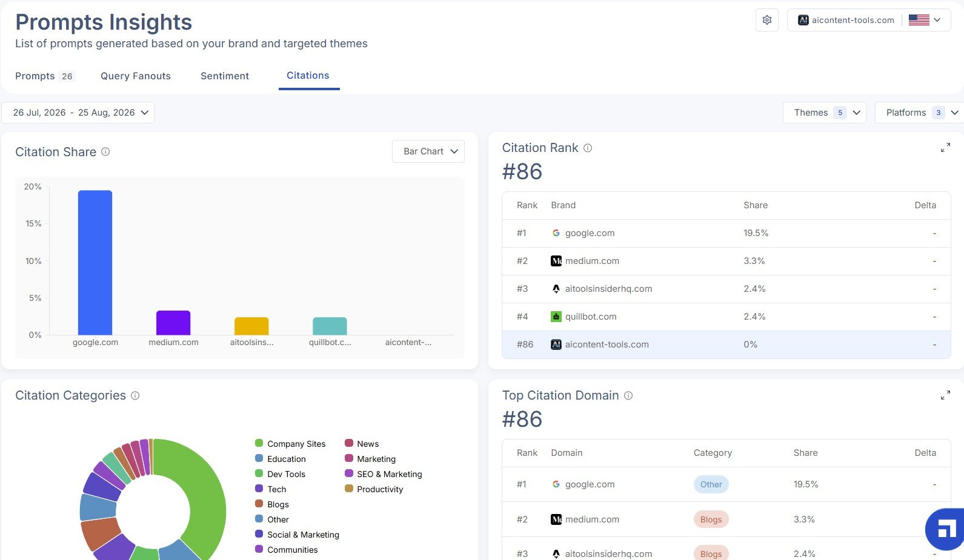Image resolution: width=964 pixels, height=560 pixels.
Task: Click the teal quillbot bar in chart
Action: click(x=330, y=326)
